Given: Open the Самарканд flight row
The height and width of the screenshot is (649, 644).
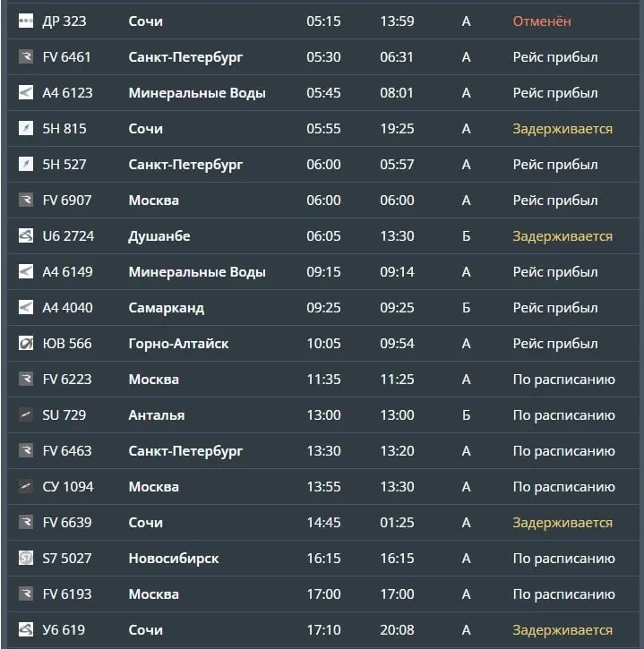Looking at the screenshot, I should click(x=323, y=308).
